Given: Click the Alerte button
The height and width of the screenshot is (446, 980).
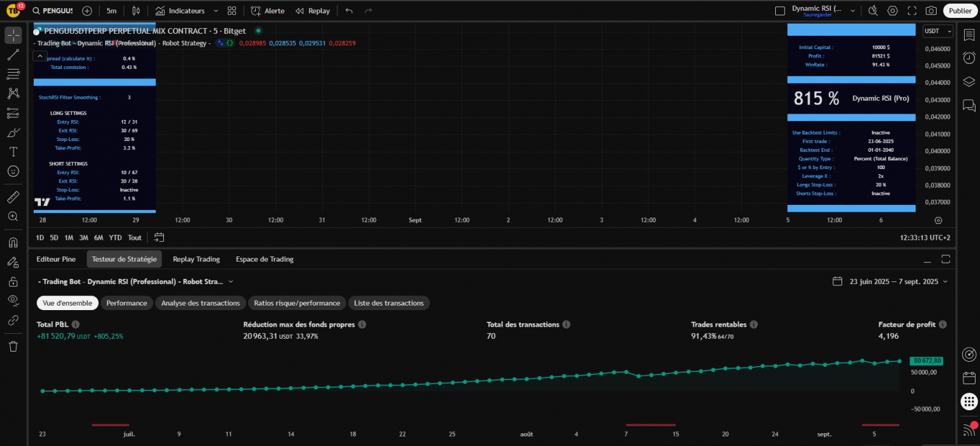Looking at the screenshot, I should (267, 11).
